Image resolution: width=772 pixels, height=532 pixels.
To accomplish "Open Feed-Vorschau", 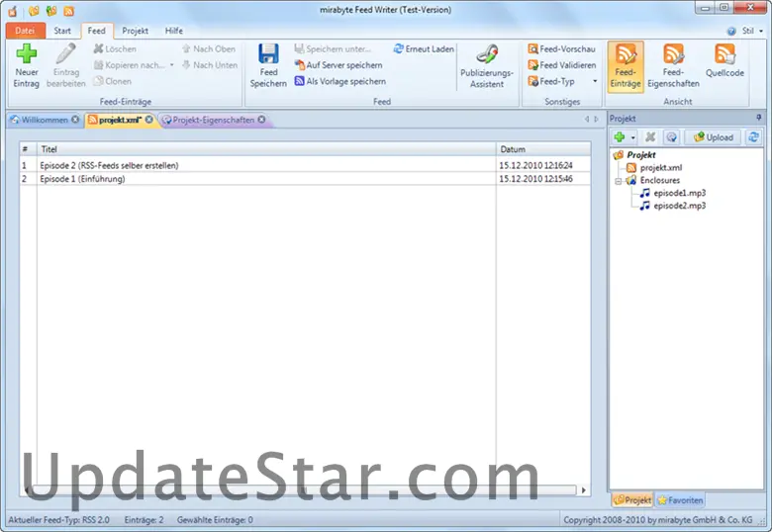I will (x=562, y=48).
